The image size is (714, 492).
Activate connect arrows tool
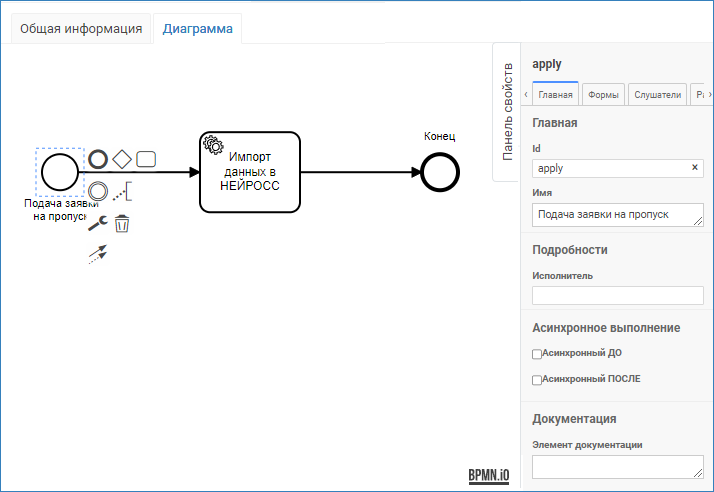98,255
